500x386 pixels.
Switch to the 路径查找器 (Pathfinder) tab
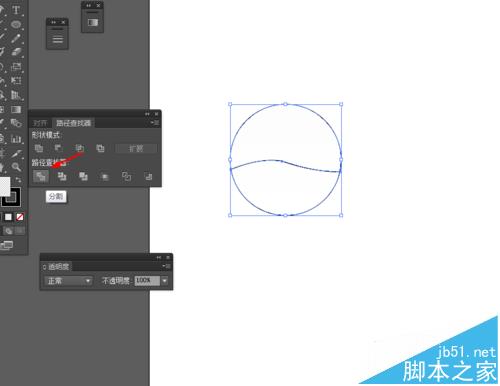(74, 123)
